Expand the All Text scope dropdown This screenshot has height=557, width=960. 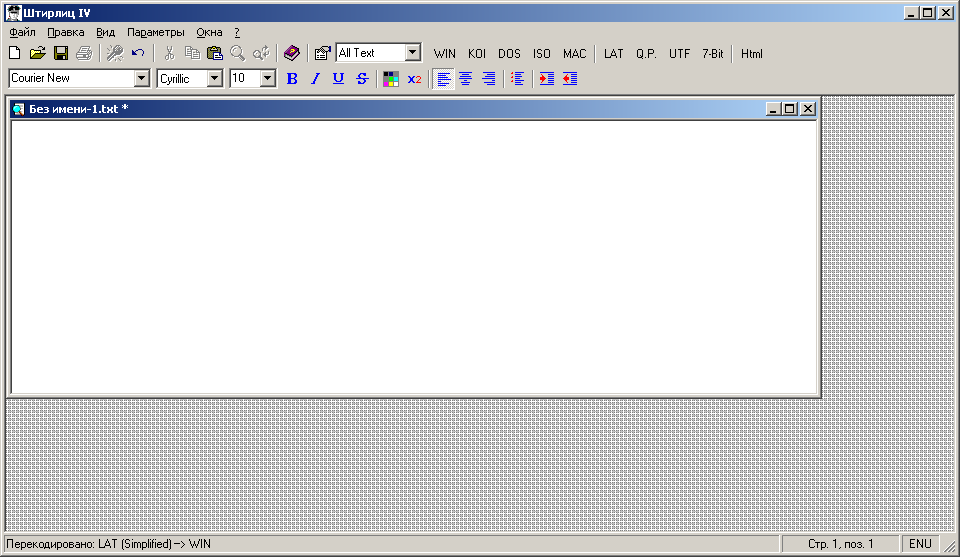pyautogui.click(x=413, y=53)
